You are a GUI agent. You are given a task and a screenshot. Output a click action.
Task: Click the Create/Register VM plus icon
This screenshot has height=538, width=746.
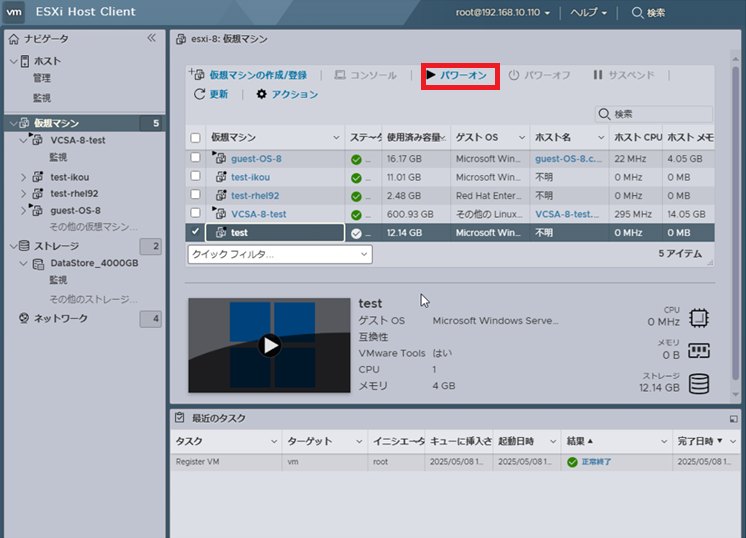196,75
